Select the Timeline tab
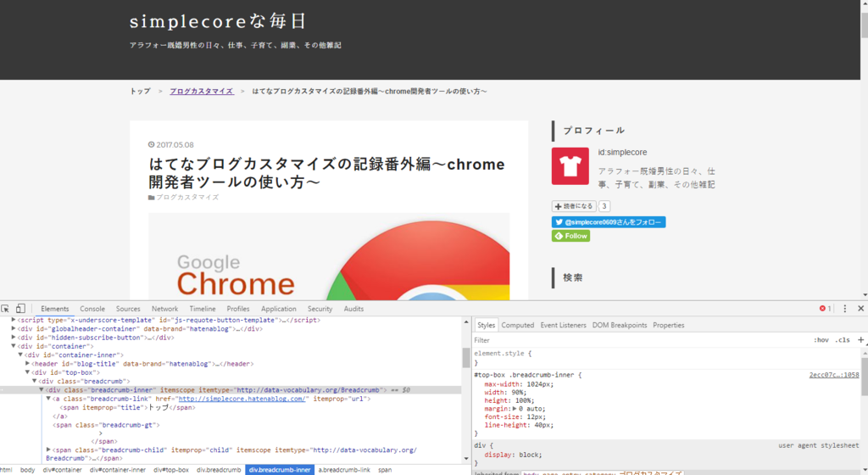The width and height of the screenshot is (868, 475). [203, 309]
